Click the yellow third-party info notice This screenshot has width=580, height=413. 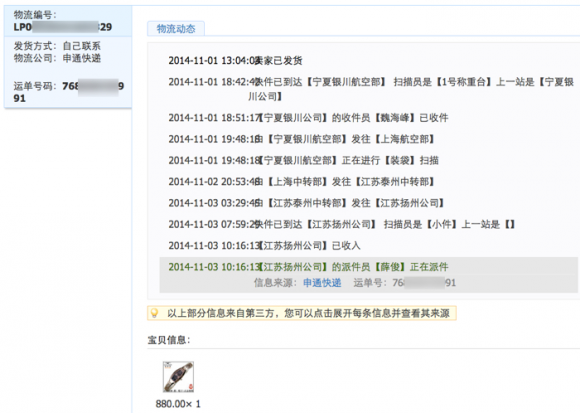coord(302,313)
